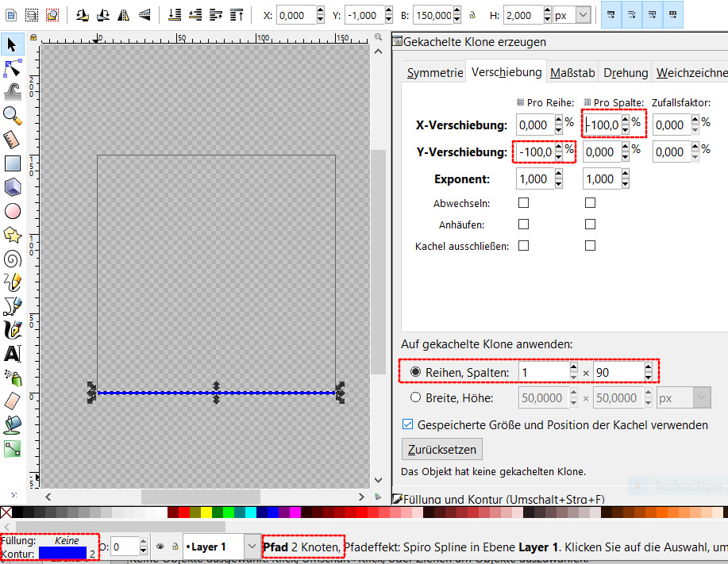This screenshot has height=564, width=728.
Task: Switch to the Verschiebung tab
Action: click(x=507, y=72)
